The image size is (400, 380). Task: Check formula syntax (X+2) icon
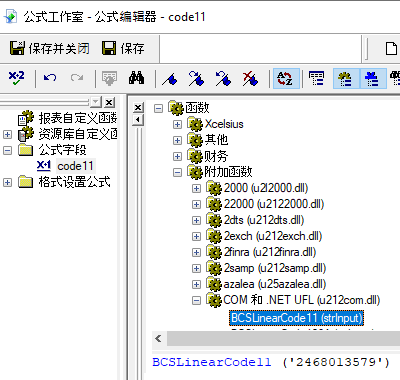[16, 78]
